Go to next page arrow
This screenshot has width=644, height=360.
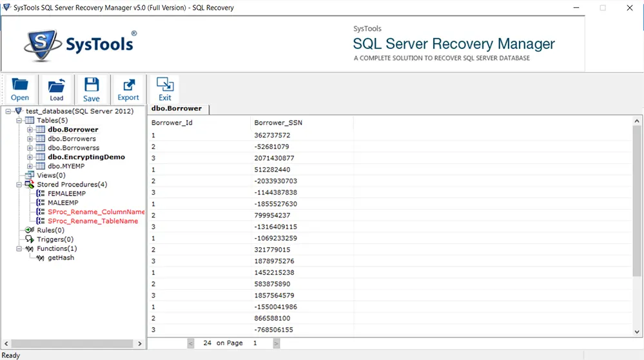[x=277, y=343]
